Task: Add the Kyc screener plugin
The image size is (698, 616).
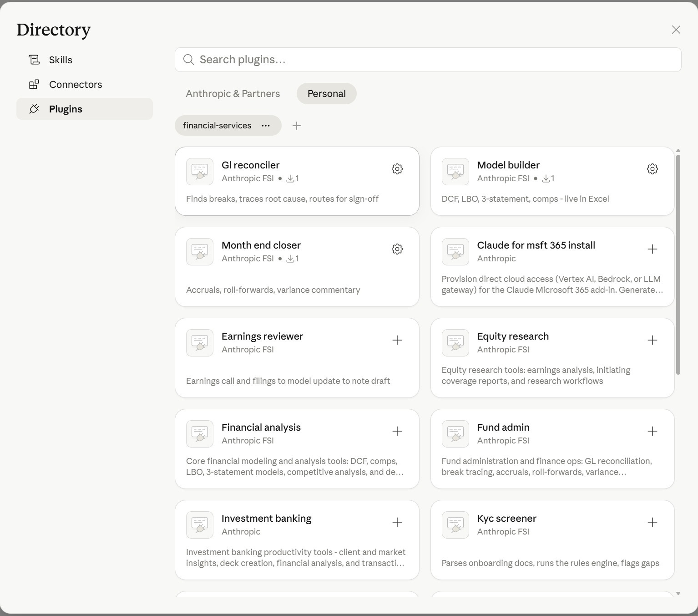Action: [x=652, y=522]
